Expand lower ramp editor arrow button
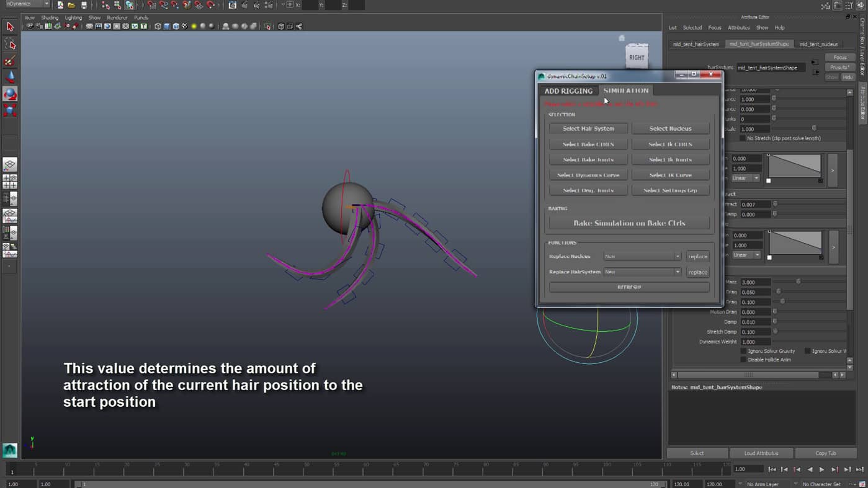The height and width of the screenshot is (488, 868). pos(833,247)
